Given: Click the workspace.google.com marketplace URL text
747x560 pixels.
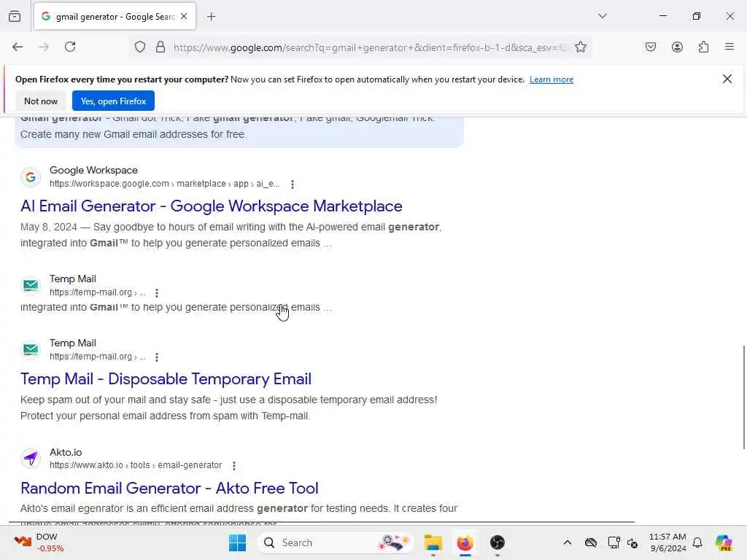Looking at the screenshot, I should [x=164, y=184].
